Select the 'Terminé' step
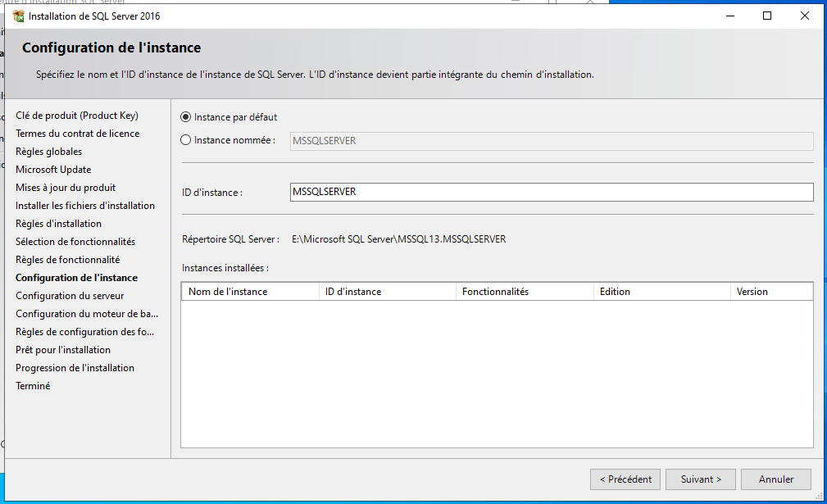 coord(33,385)
